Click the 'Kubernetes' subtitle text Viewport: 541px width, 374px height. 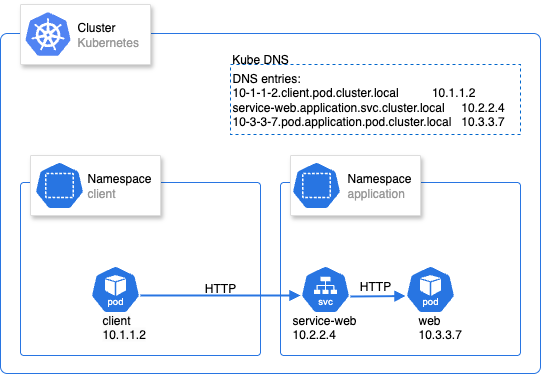tap(108, 43)
